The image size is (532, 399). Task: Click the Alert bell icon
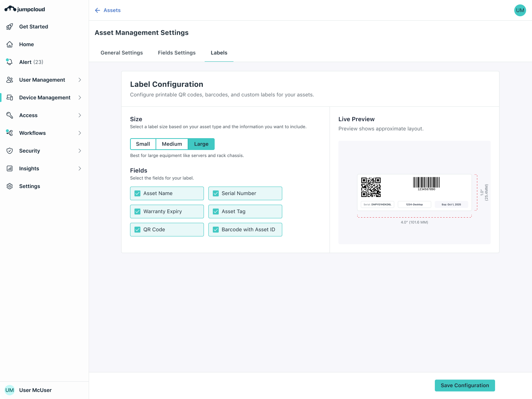[x=10, y=62]
